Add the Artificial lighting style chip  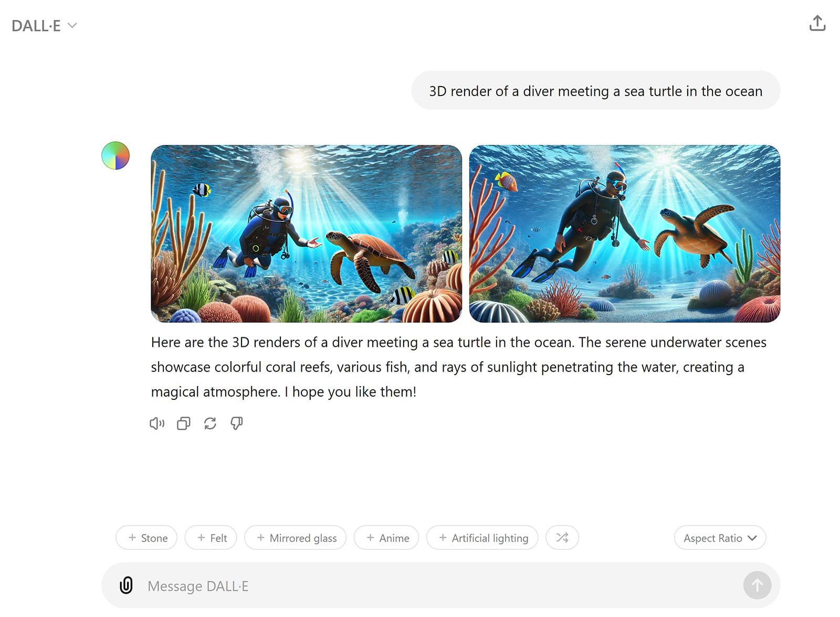[x=482, y=537]
